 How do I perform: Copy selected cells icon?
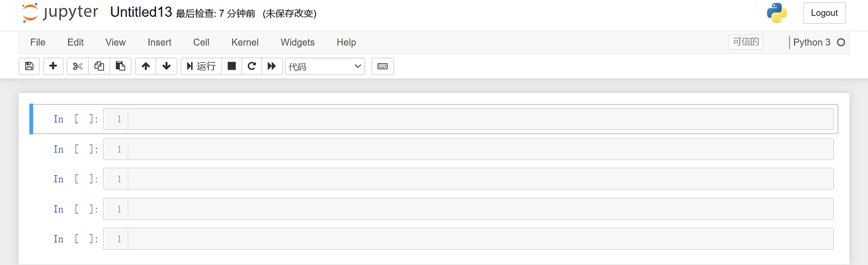tap(99, 66)
